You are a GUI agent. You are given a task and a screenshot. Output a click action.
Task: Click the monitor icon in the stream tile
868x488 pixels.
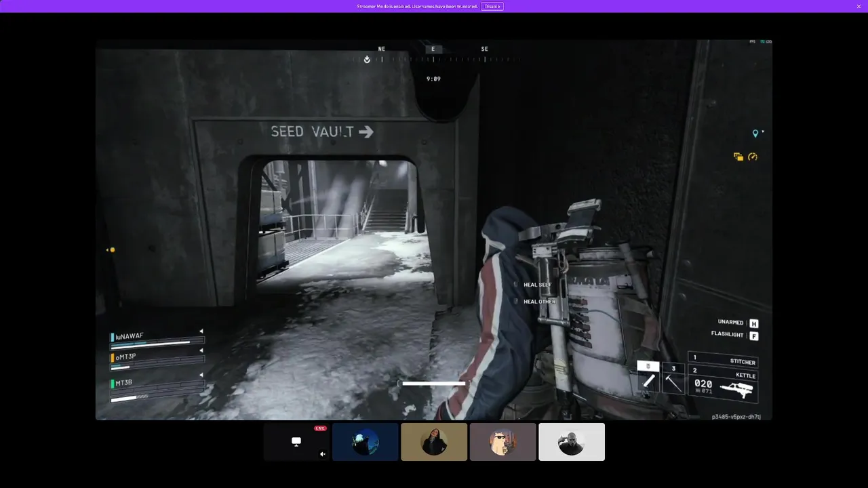(296, 441)
